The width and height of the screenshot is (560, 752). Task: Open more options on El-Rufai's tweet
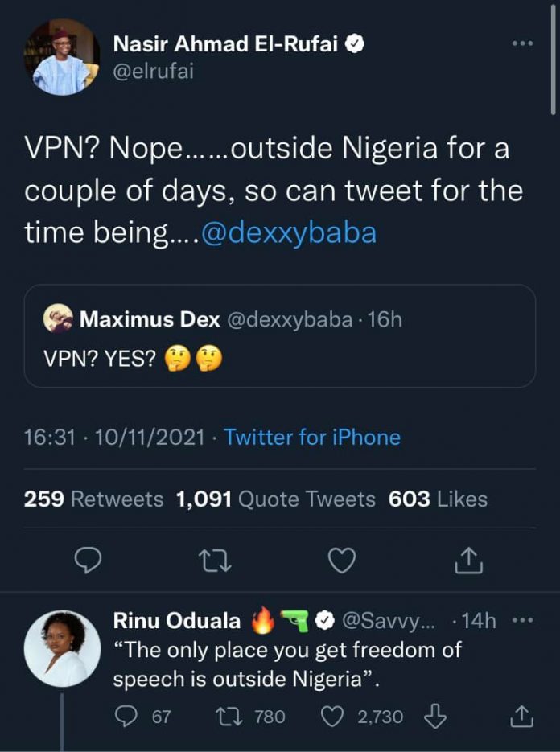[x=523, y=42]
